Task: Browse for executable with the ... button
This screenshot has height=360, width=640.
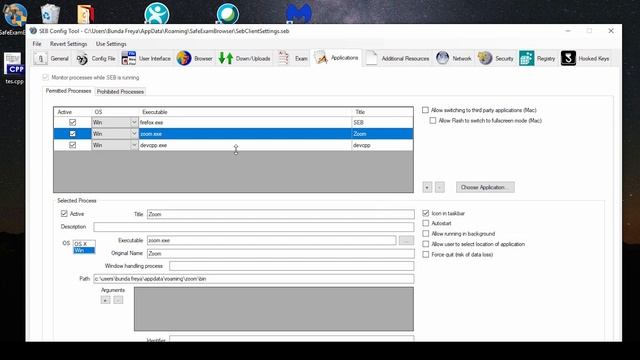Action: (406, 240)
